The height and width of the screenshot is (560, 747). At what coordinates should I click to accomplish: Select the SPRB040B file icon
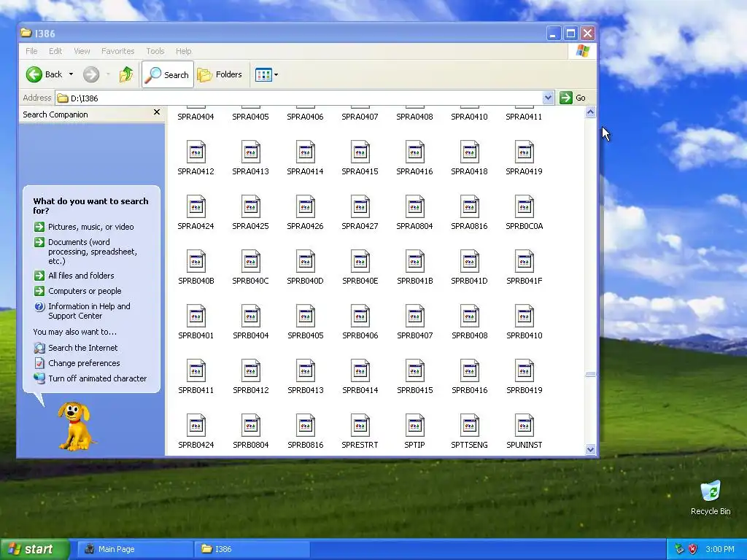tap(196, 262)
